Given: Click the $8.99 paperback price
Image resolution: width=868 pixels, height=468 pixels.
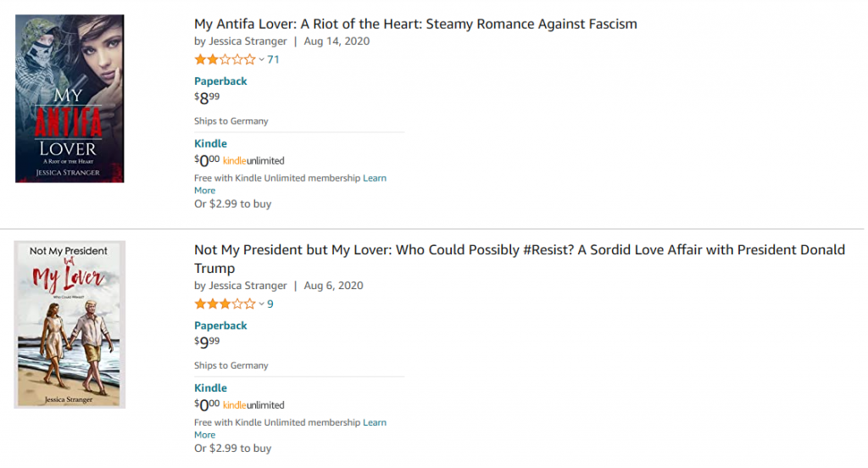Looking at the screenshot, I should (207, 98).
